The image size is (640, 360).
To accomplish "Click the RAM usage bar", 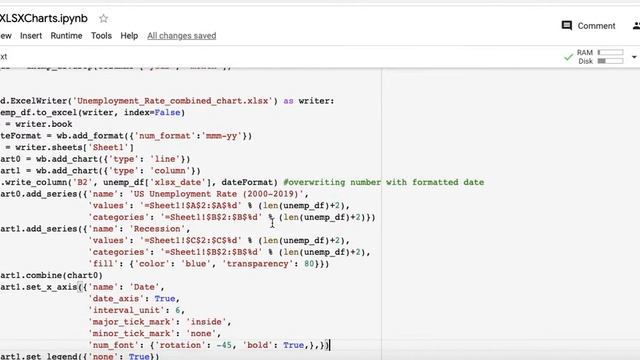I will coord(611,52).
